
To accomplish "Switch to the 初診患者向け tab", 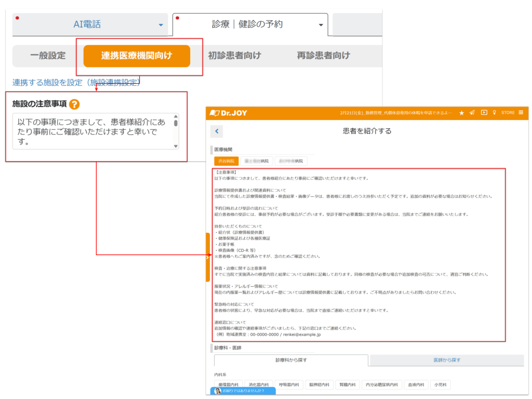I will [x=234, y=56].
